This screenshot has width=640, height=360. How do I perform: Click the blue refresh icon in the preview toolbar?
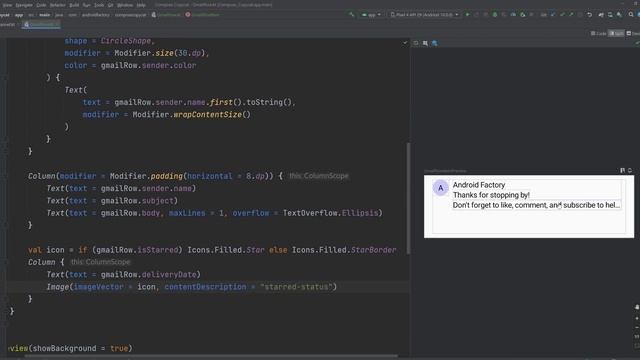(434, 43)
